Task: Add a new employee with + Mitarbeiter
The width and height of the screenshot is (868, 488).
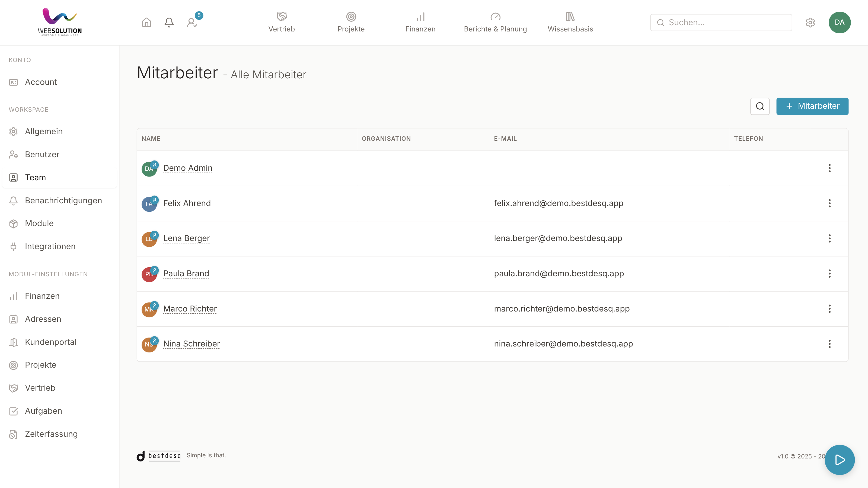Action: [x=812, y=107]
